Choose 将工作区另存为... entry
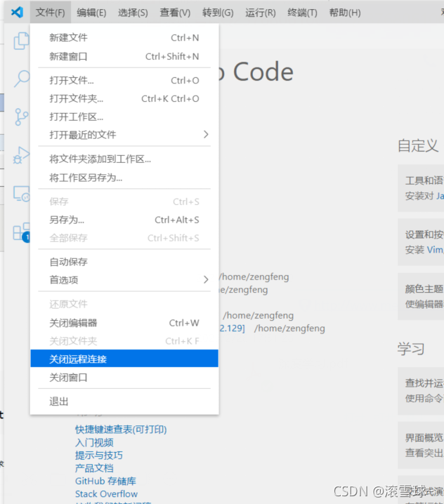444x504 pixels. (x=124, y=178)
